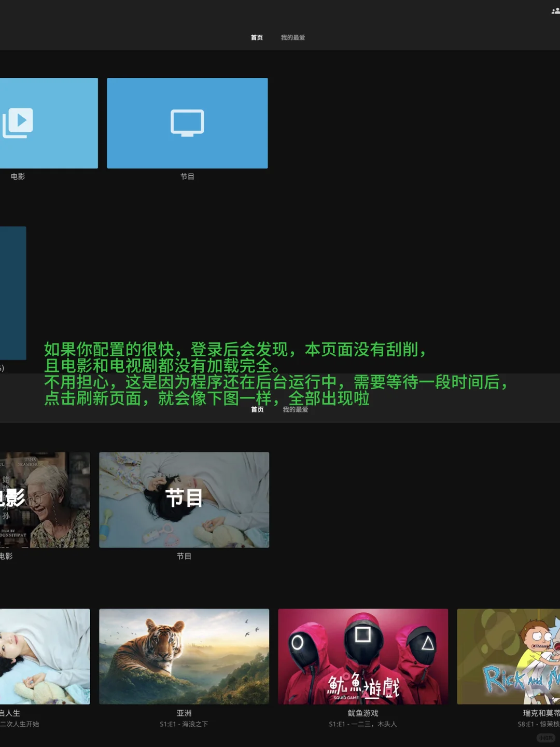560x747 pixels.
Task: Select the lower 首页 tab
Action: pyautogui.click(x=257, y=410)
